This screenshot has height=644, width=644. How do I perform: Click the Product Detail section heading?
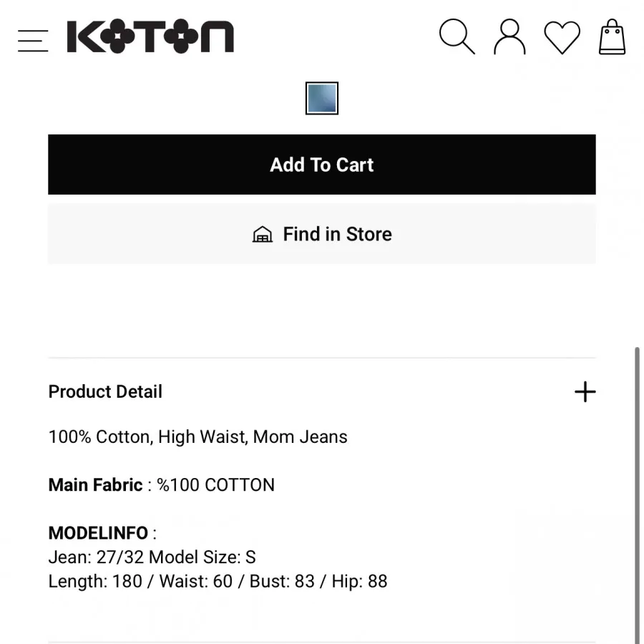pos(105,391)
